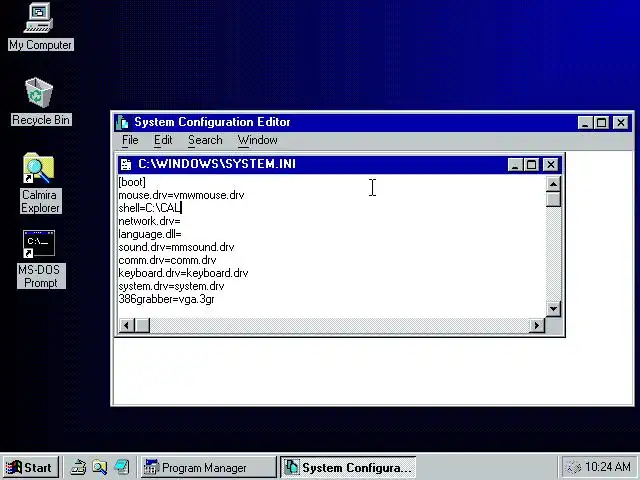Click the language.dll= line

point(150,234)
